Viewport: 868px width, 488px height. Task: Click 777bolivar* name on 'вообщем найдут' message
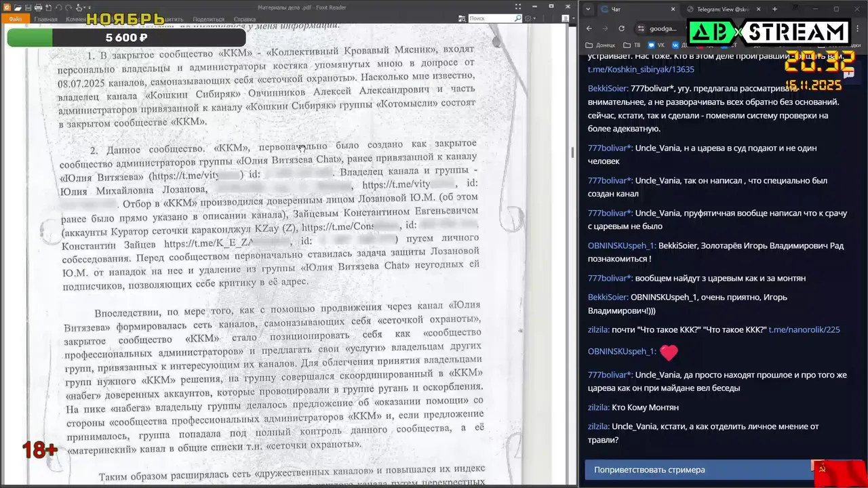[610, 278]
